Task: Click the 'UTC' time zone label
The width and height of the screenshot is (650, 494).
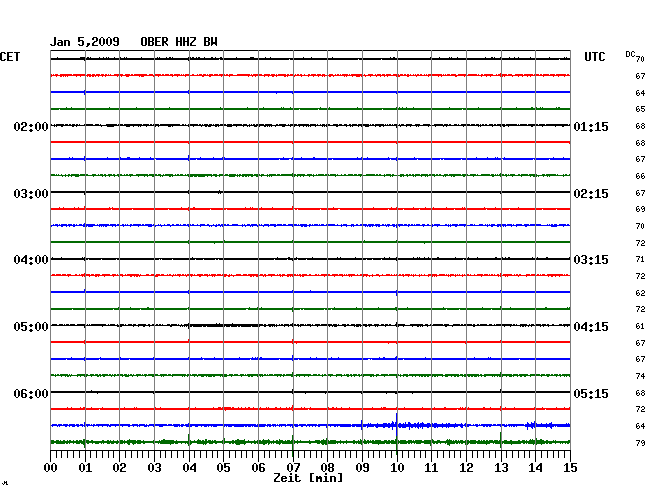Action: tap(594, 57)
